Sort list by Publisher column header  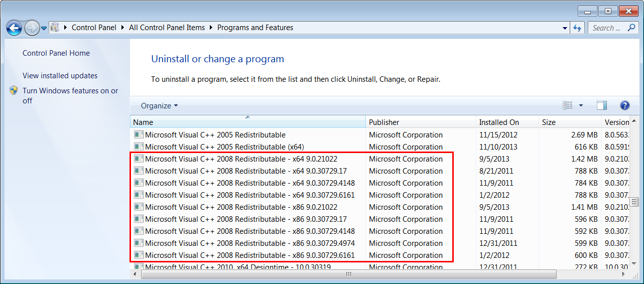coord(421,122)
